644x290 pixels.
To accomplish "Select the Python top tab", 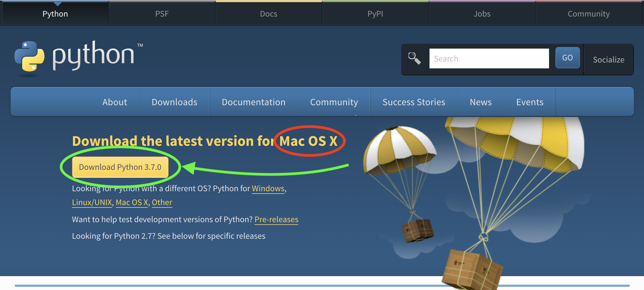I will click(x=55, y=14).
